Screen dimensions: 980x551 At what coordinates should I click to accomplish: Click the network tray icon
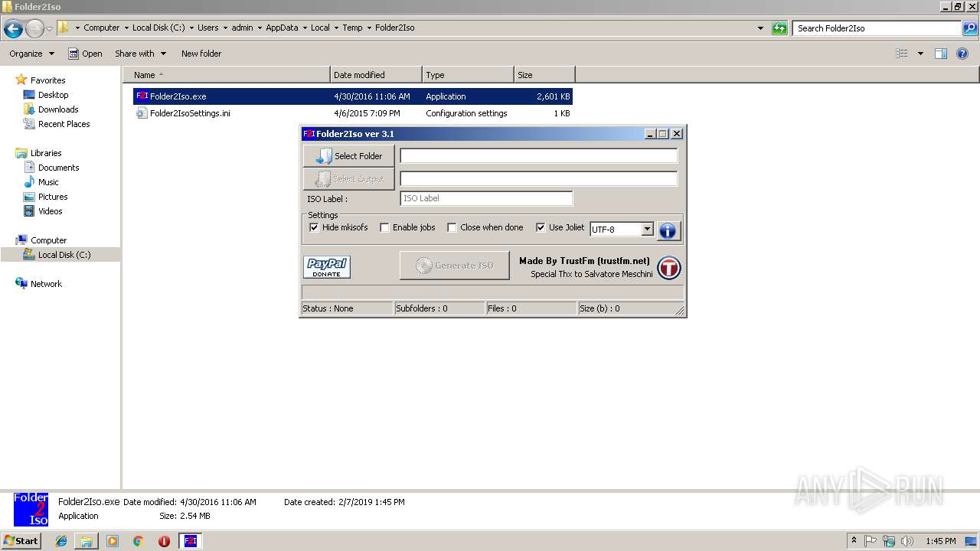click(889, 541)
